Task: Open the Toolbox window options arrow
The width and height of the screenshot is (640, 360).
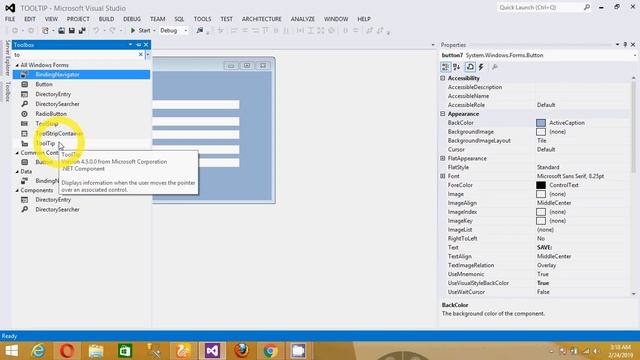Action: tap(130, 44)
